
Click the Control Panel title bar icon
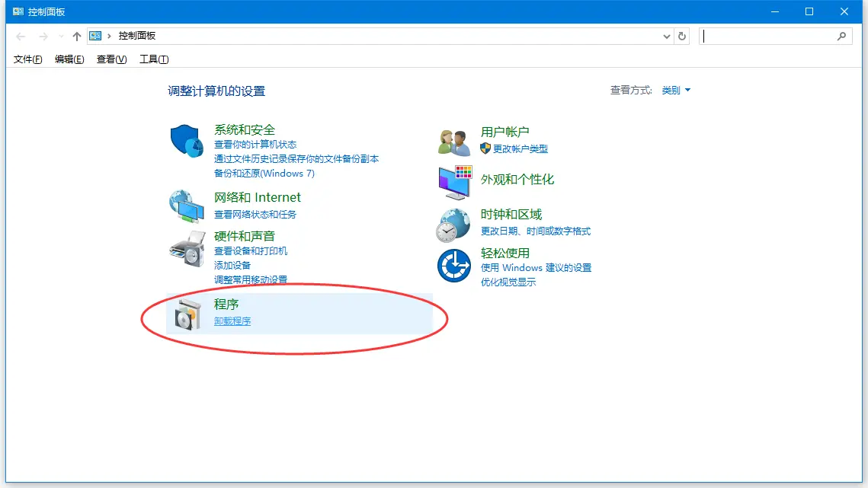click(x=18, y=11)
